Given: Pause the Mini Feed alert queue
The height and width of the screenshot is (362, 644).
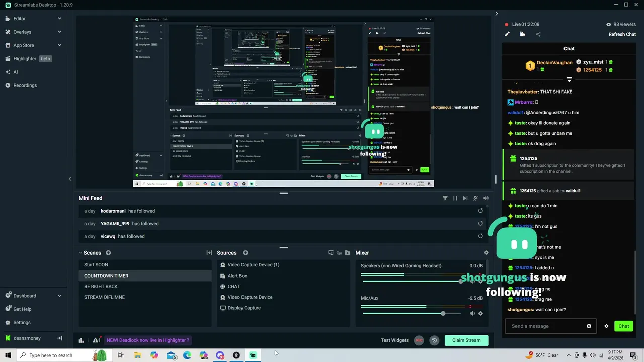Looking at the screenshot, I should (x=455, y=198).
